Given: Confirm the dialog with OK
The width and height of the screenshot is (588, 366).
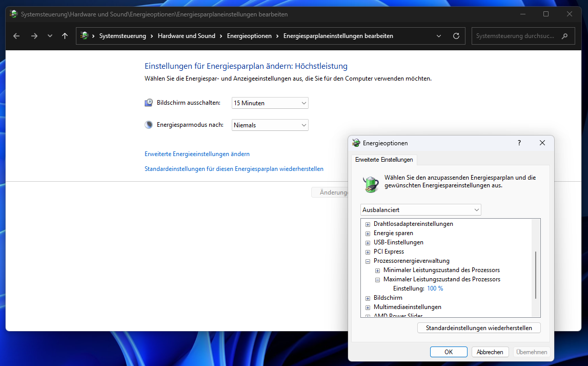Looking at the screenshot, I should point(449,352).
